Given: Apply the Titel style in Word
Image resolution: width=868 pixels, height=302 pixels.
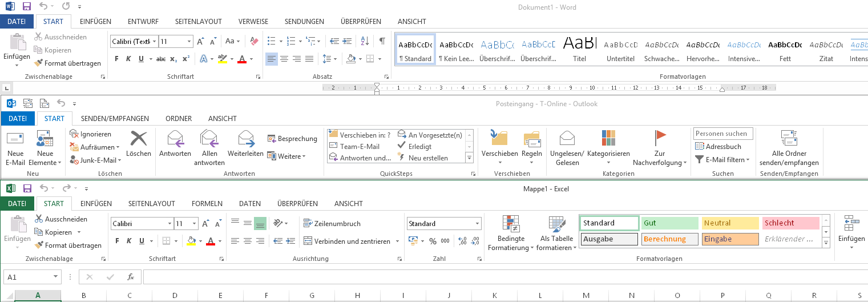Looking at the screenshot, I should tap(580, 50).
